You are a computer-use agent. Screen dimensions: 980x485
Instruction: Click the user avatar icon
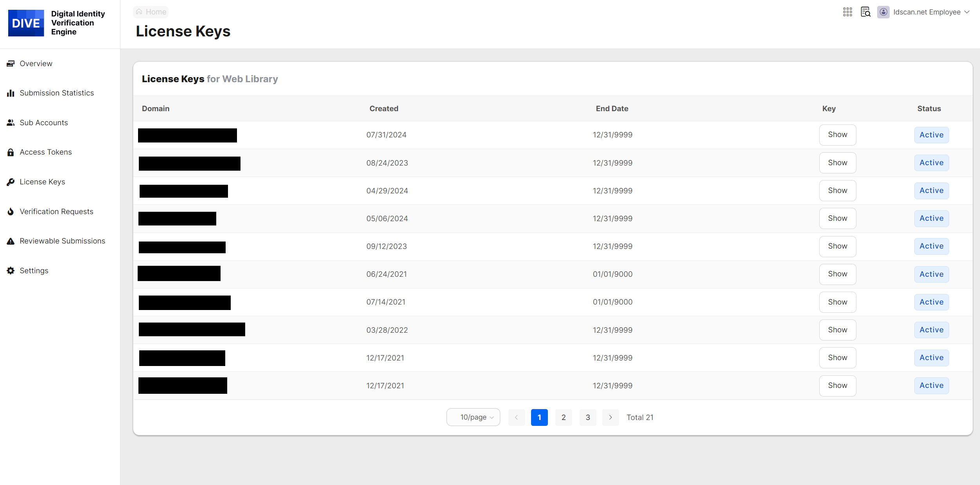(883, 12)
